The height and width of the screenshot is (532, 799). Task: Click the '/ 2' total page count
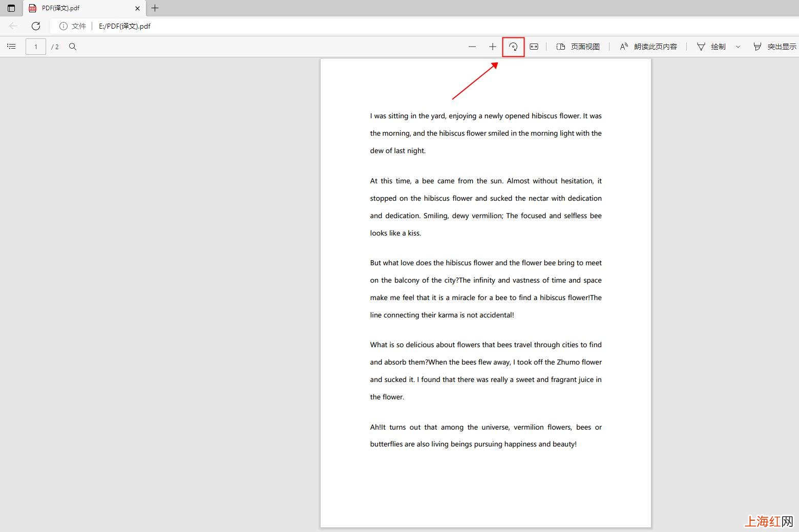tap(55, 47)
